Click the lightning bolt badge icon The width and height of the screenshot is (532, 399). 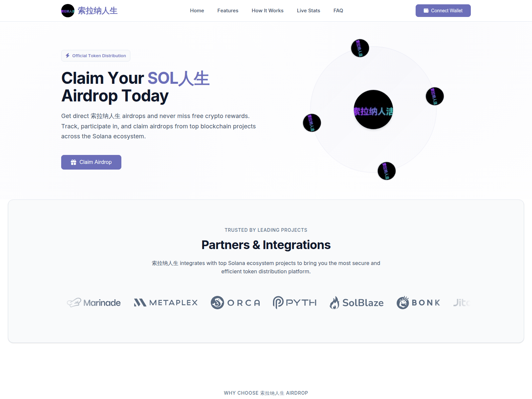67,56
